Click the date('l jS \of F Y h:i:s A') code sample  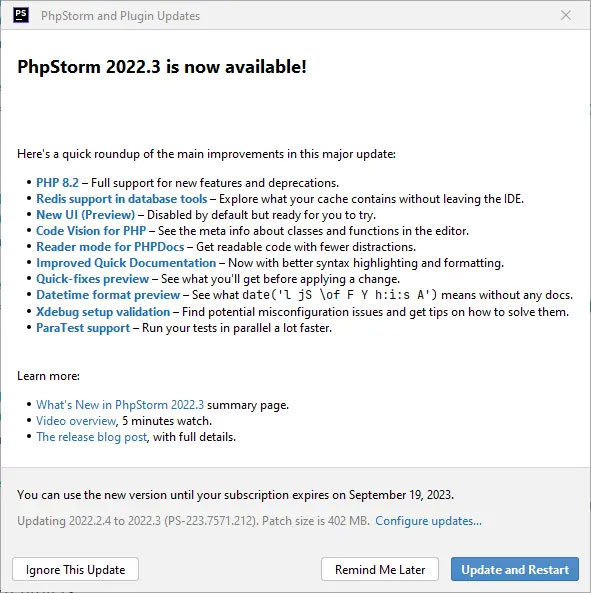[340, 295]
